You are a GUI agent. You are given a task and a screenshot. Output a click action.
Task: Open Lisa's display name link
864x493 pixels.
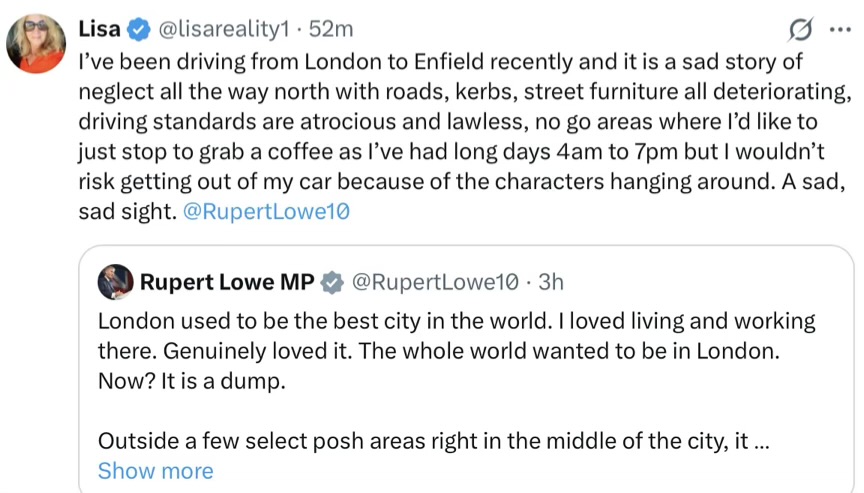[x=100, y=29]
